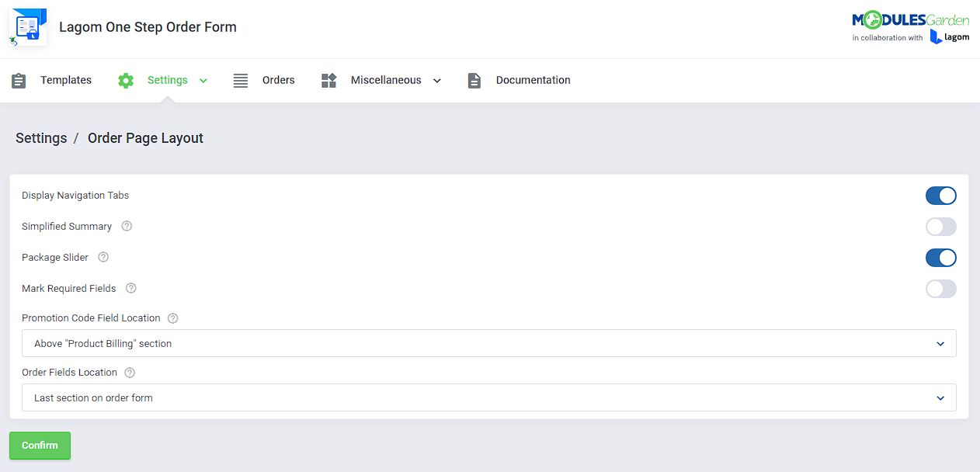Click the Simplified Summary label
The image size is (980, 472).
[x=67, y=226]
